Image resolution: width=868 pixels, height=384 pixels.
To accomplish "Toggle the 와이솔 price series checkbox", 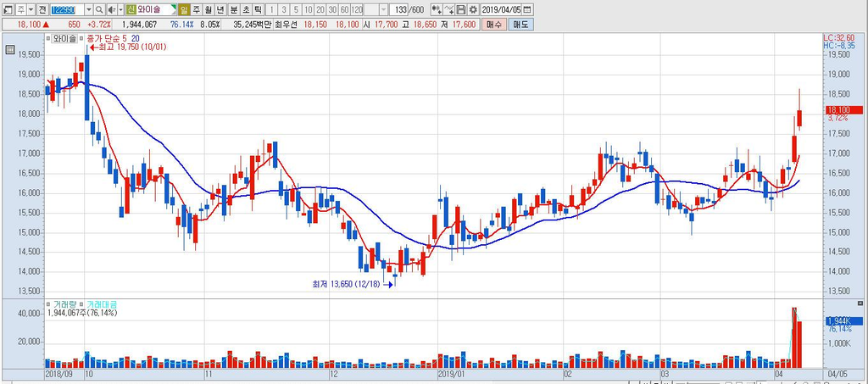I will (x=48, y=39).
